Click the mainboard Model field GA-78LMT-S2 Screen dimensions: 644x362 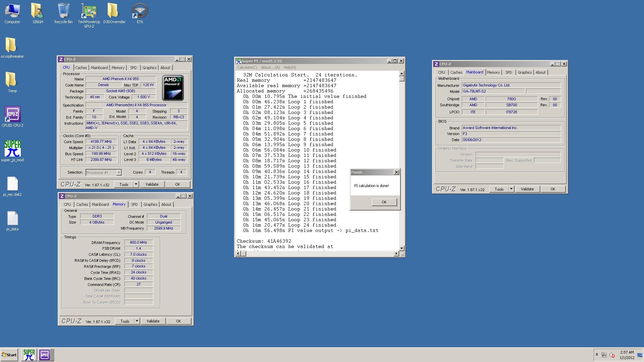tap(493, 91)
